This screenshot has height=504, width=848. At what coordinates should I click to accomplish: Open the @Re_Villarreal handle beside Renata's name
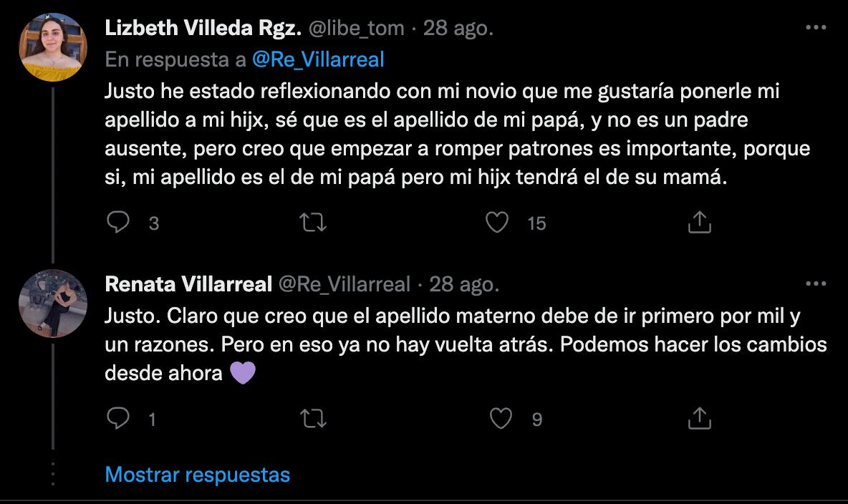344,283
